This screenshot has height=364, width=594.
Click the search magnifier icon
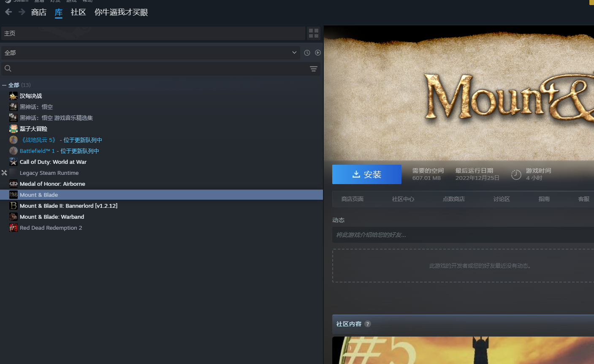(8, 68)
